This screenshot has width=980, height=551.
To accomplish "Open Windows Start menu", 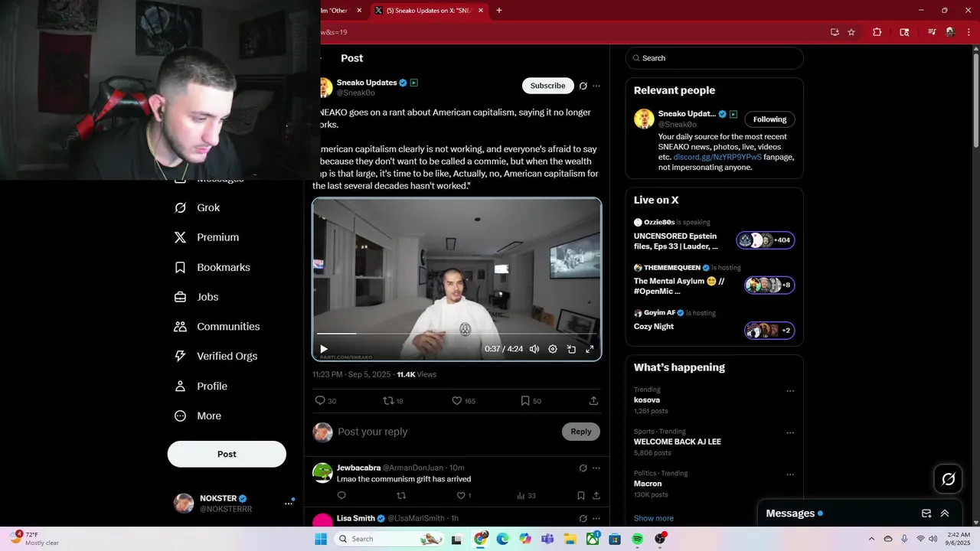I will (x=321, y=539).
